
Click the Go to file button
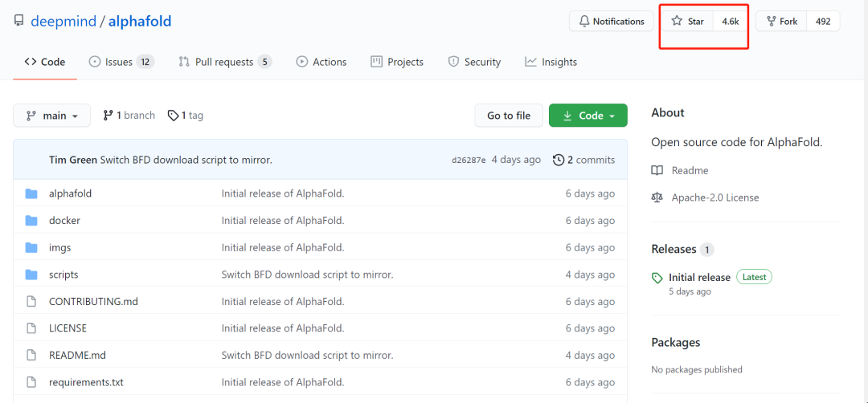509,116
